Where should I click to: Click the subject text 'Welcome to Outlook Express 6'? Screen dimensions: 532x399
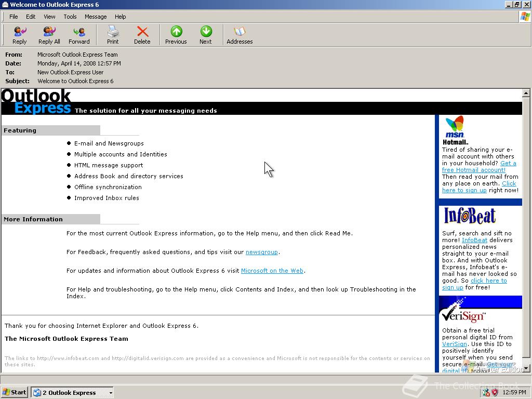click(x=75, y=81)
